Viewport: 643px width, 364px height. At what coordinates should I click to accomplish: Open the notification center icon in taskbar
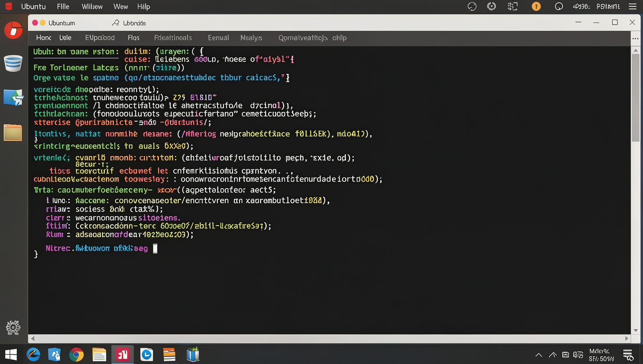click(x=628, y=355)
